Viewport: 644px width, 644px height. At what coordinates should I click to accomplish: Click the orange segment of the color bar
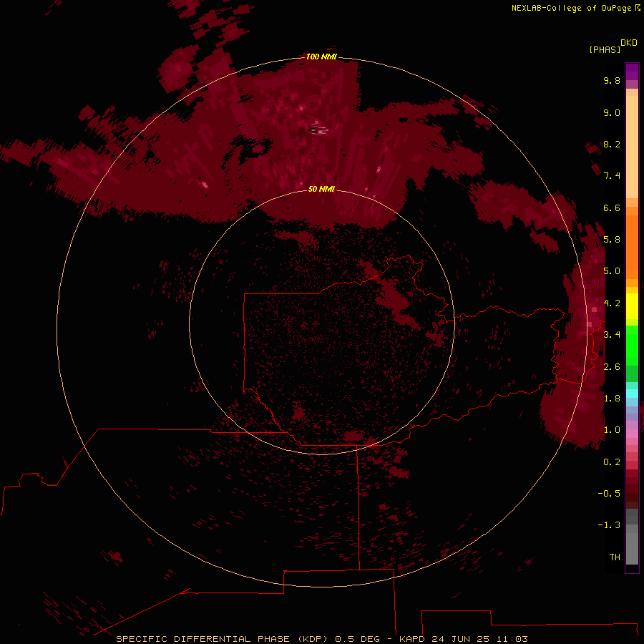(x=632, y=246)
